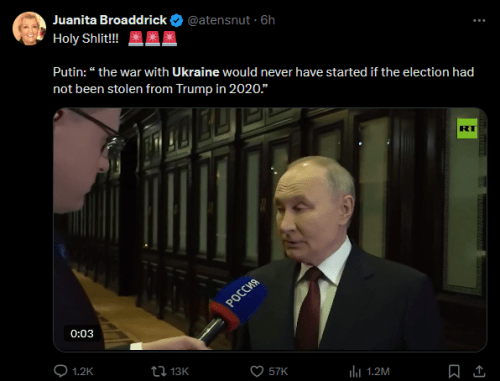Click the share upload arrow icon
Image resolution: width=500 pixels, height=381 pixels.
(x=479, y=371)
